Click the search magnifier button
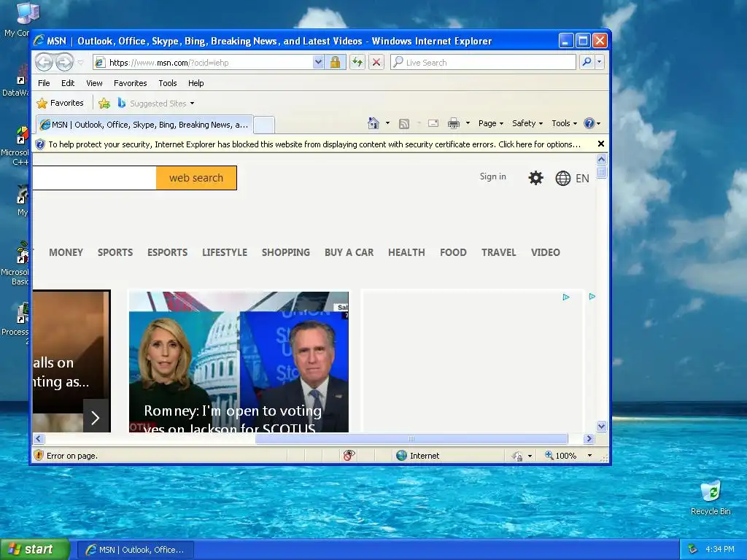The width and height of the screenshot is (747, 560). 587,63
